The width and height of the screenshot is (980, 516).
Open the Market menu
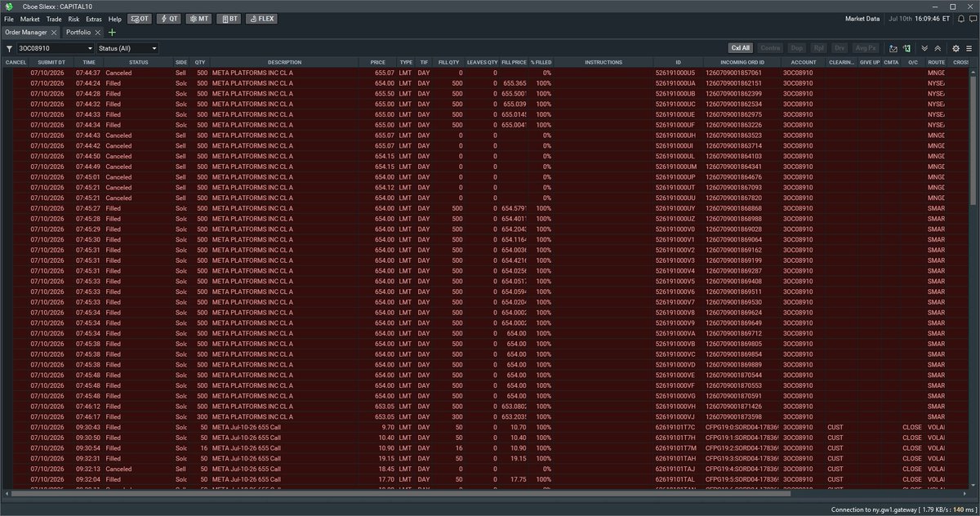pyautogui.click(x=30, y=18)
